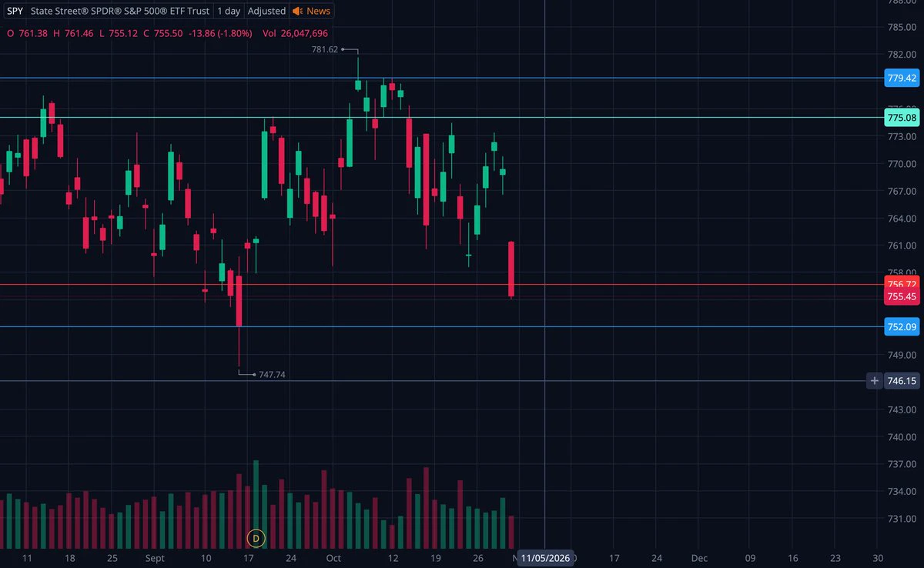924x568 pixels.
Task: Open the News megaphone button
Action: click(312, 11)
